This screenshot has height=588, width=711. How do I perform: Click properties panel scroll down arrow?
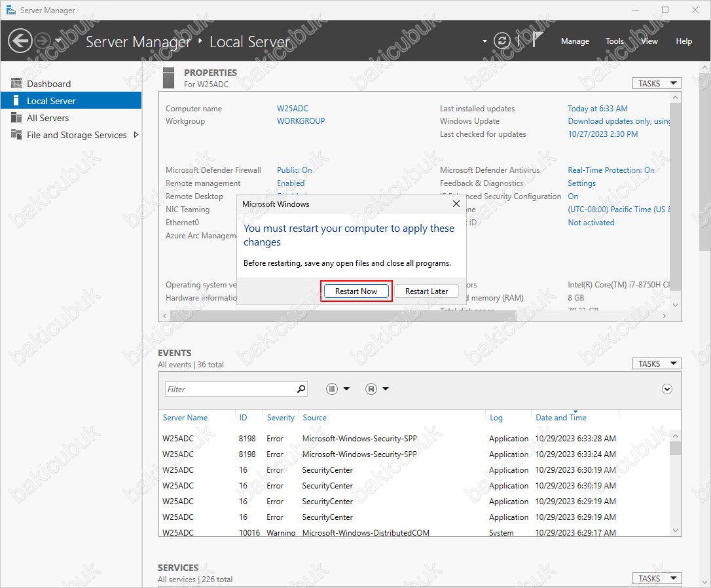(x=675, y=305)
